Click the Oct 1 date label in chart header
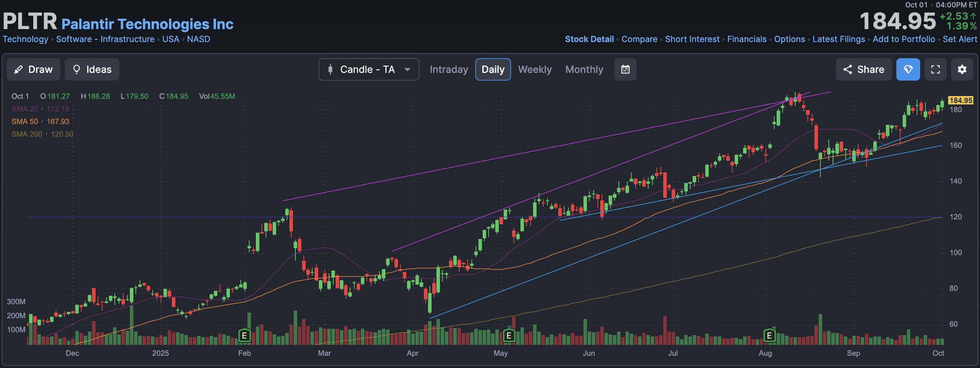980x368 pixels. 20,96
